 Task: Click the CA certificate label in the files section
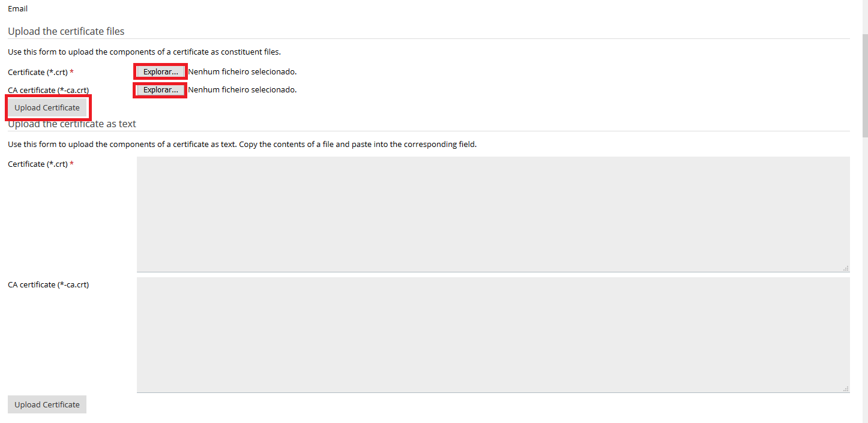(48, 91)
